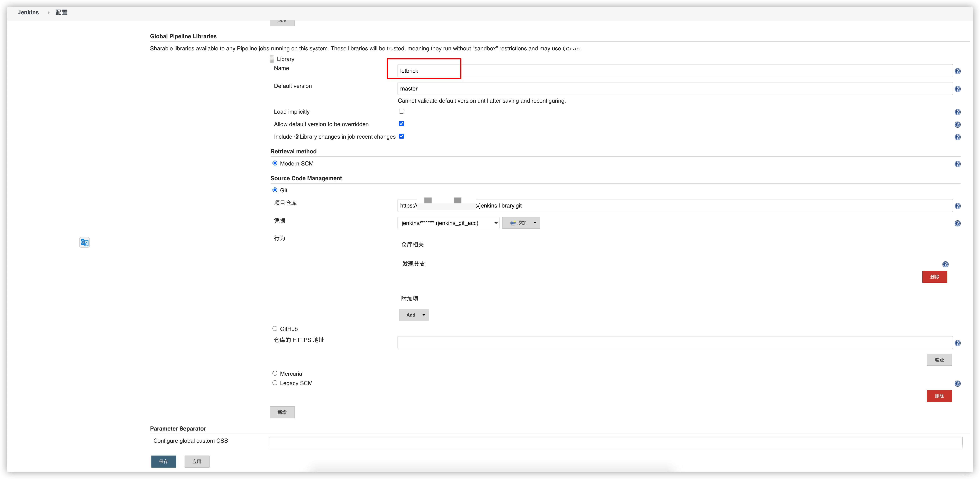This screenshot has height=479, width=980.
Task: Click the Jenkins breadcrumb link
Action: pos(28,12)
